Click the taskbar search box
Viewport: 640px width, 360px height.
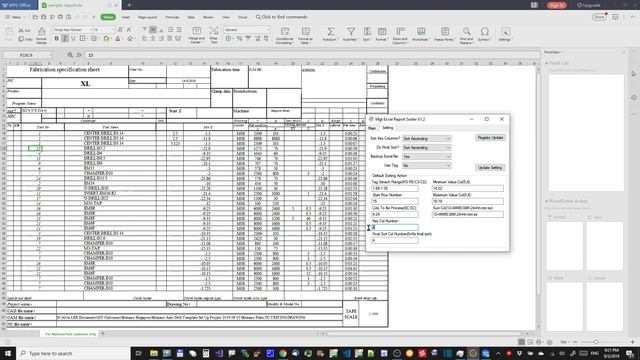pos(73,353)
